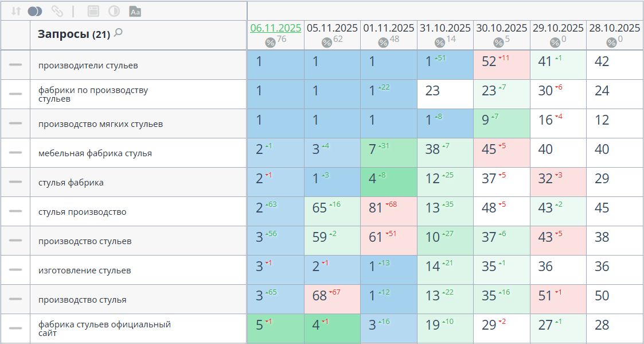Click red cell 81 for стулья производство
This screenshot has height=344, width=644.
389,211
